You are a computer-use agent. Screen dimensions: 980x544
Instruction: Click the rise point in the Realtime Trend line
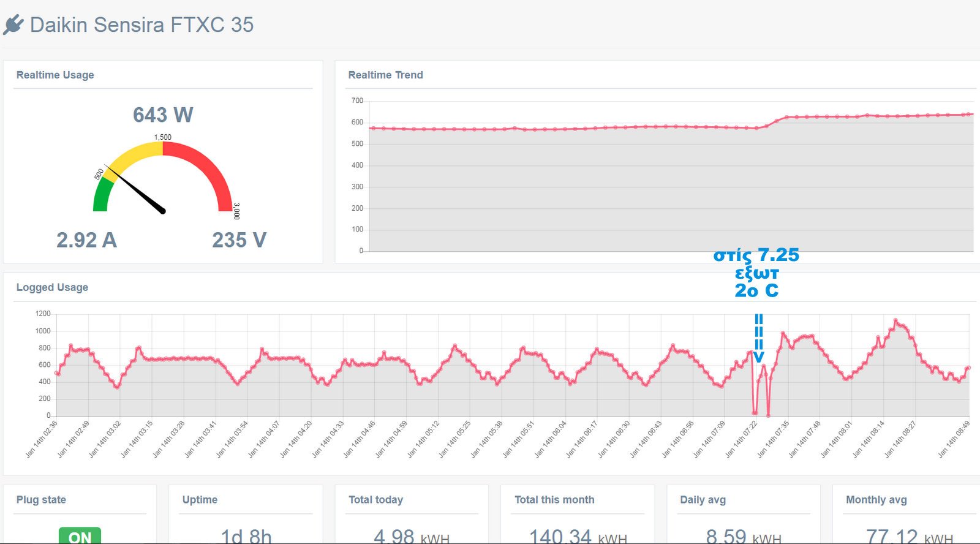click(x=777, y=121)
